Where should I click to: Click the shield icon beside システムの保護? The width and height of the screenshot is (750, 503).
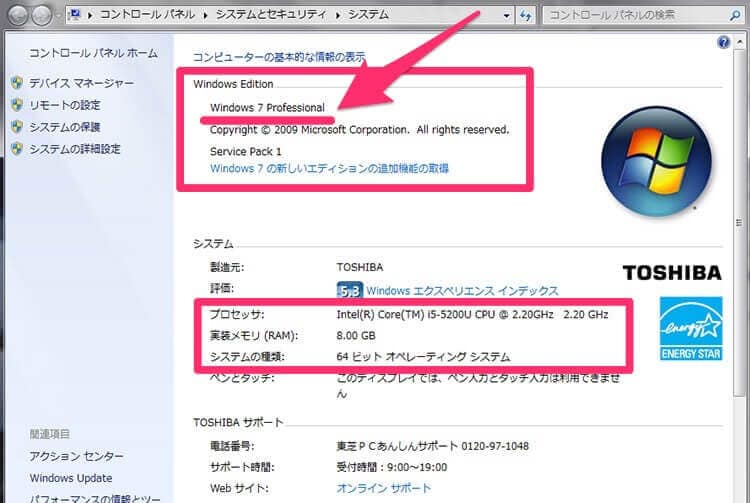pyautogui.click(x=17, y=127)
